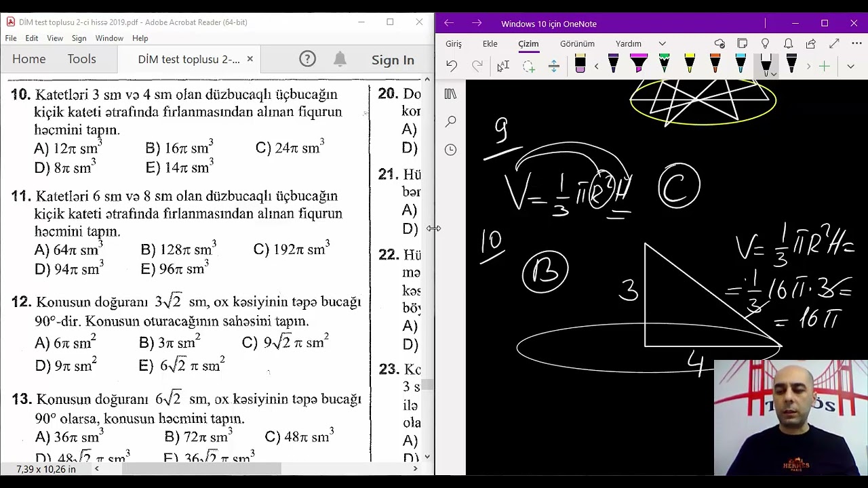This screenshot has width=868, height=488.
Task: Open the Help menu in Acrobat Reader
Action: (140, 38)
